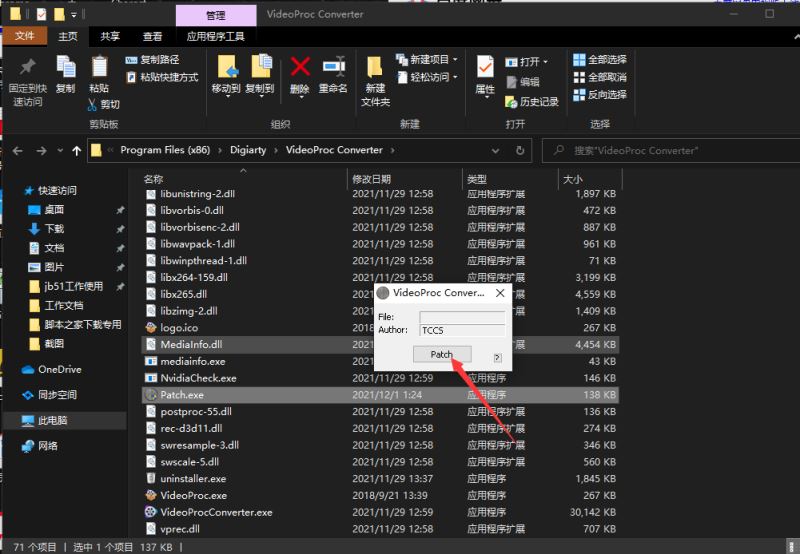Select Paste Shortcut (粘贴快捷方式)
The height and width of the screenshot is (554, 800).
point(162,77)
